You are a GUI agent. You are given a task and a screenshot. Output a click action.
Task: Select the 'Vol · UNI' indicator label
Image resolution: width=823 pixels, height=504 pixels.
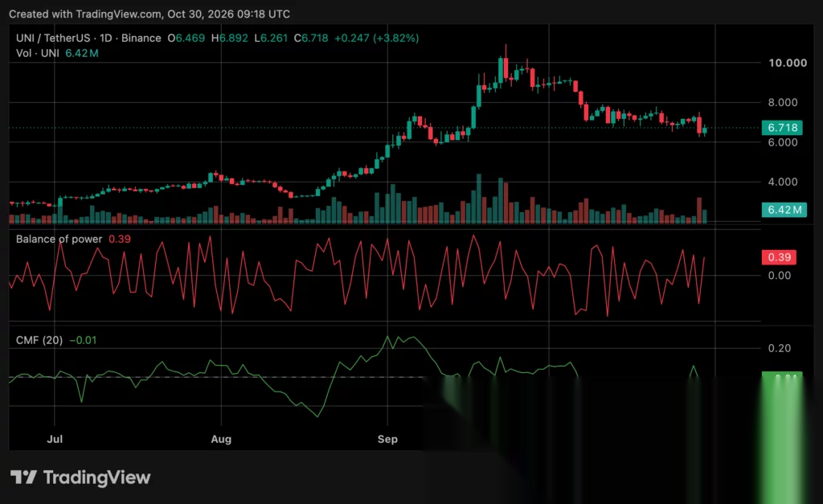pyautogui.click(x=37, y=53)
